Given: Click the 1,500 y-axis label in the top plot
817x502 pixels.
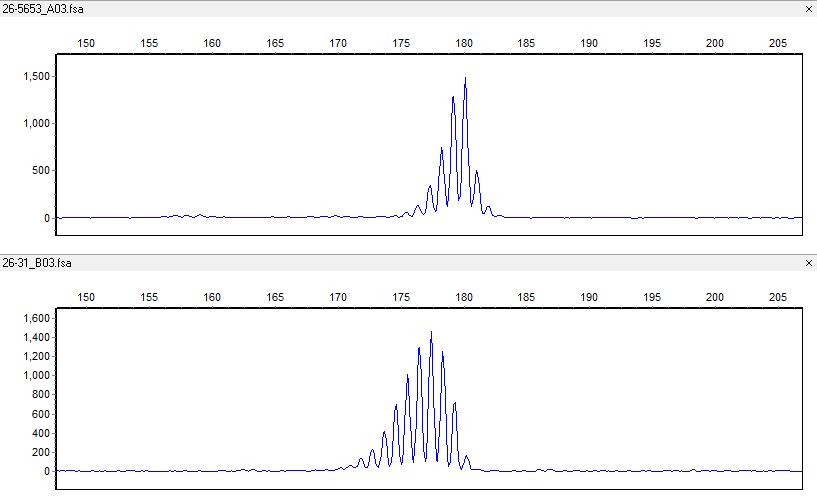Looking at the screenshot, I should click(x=35, y=76).
